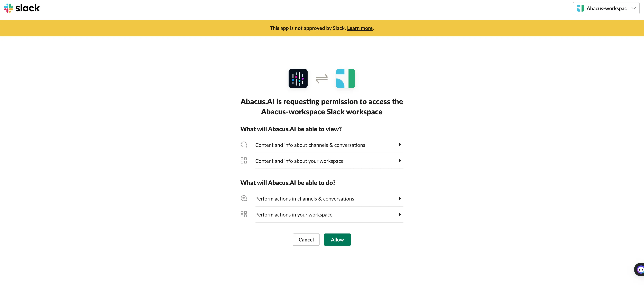
Task: Expand channels & conversations content arrow
Action: click(400, 145)
